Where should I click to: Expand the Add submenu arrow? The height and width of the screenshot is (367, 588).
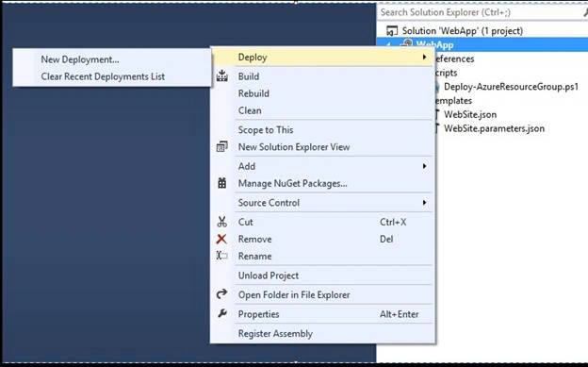[424, 166]
